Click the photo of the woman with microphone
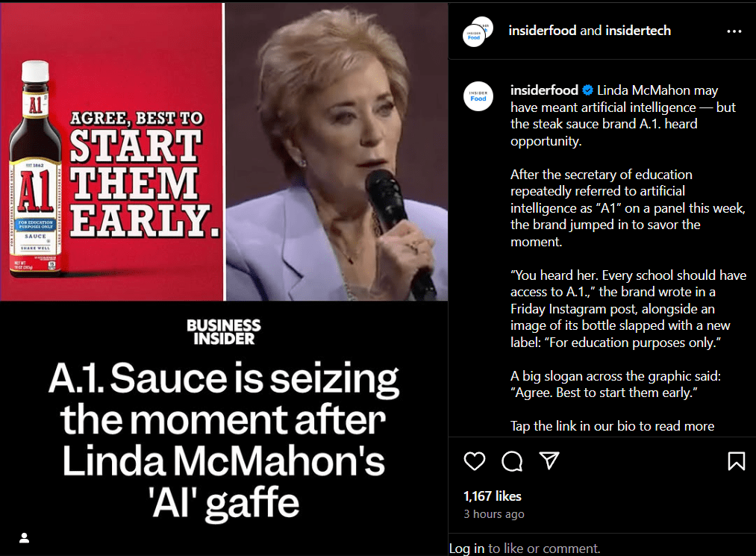The width and height of the screenshot is (756, 556). point(336,149)
